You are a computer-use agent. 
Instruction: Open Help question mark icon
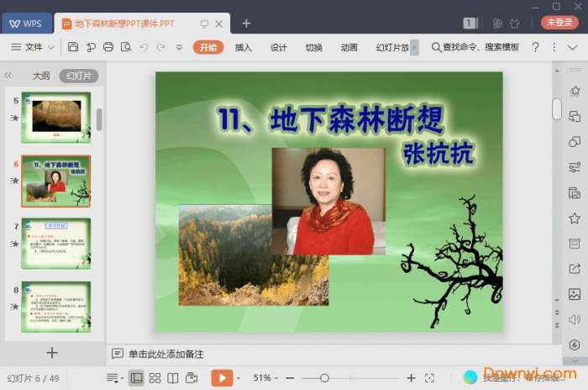(536, 47)
